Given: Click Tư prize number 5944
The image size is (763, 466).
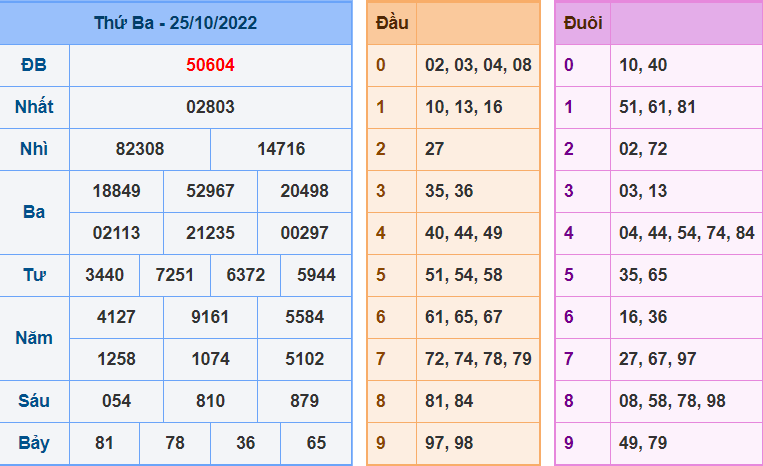Looking at the screenshot, I should coord(316,275).
